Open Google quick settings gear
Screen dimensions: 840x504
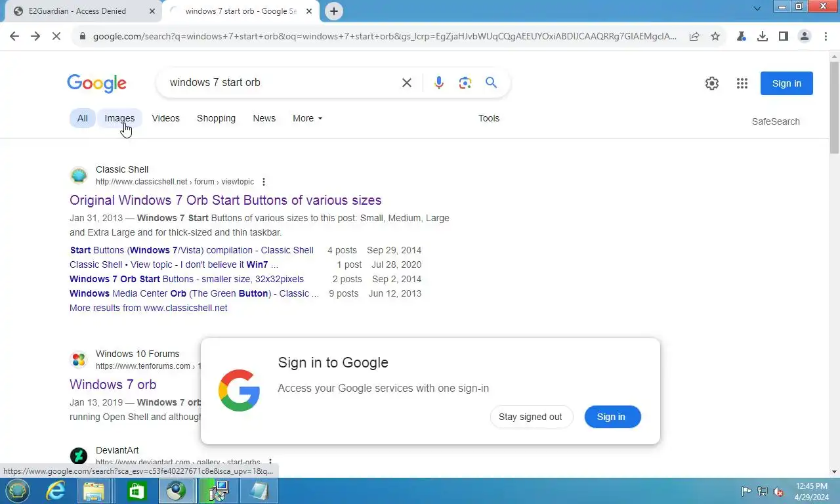(712, 83)
